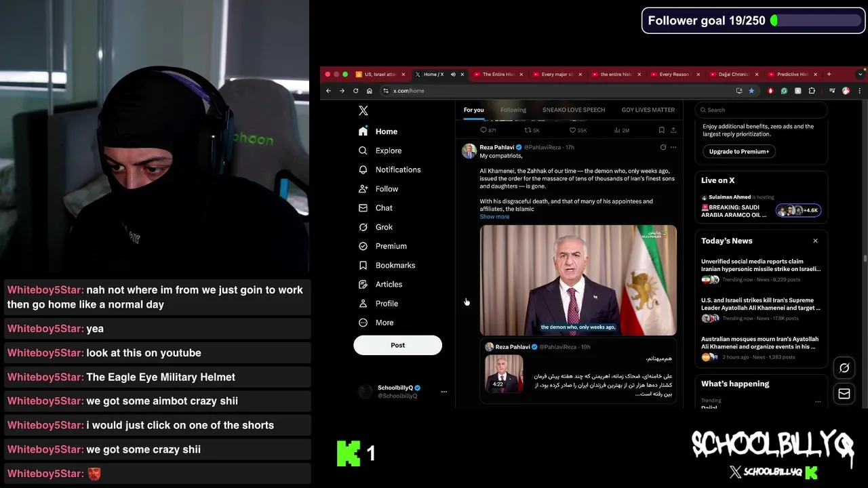
Task: Switch to the Following tab
Action: [513, 110]
